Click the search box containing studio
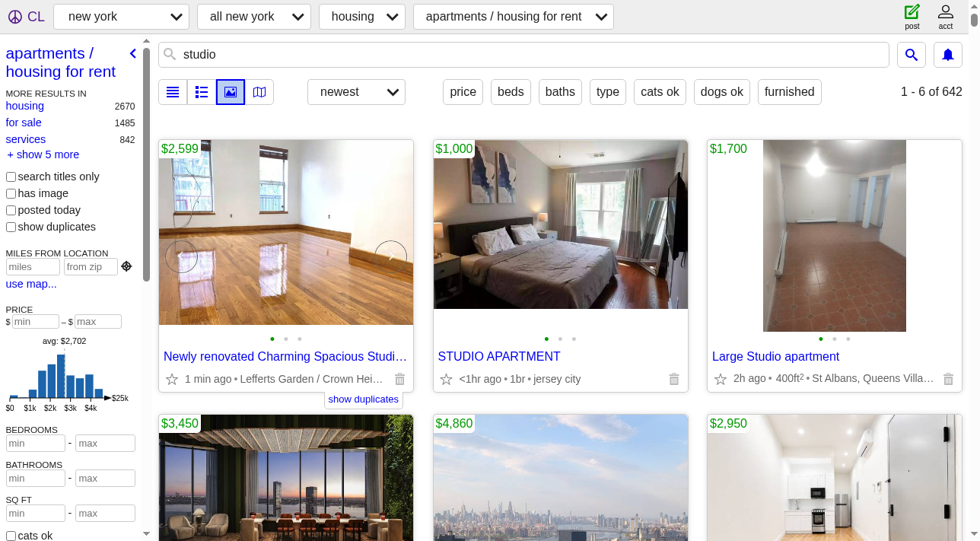Image resolution: width=980 pixels, height=541 pixels. (x=523, y=55)
